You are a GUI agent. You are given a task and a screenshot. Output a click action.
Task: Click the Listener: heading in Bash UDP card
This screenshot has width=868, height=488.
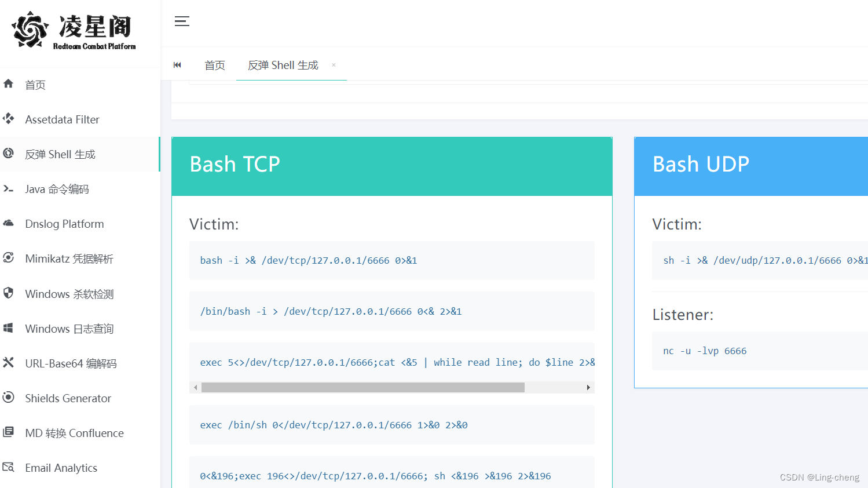(x=683, y=315)
